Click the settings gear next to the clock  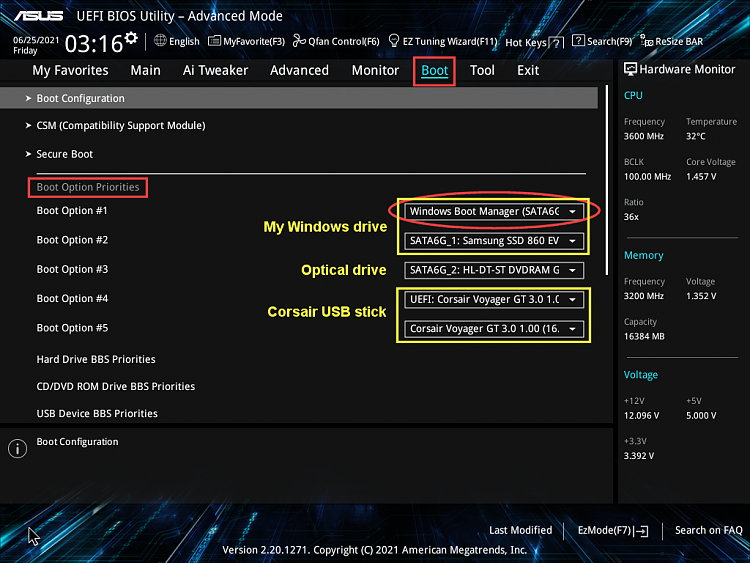pyautogui.click(x=131, y=38)
